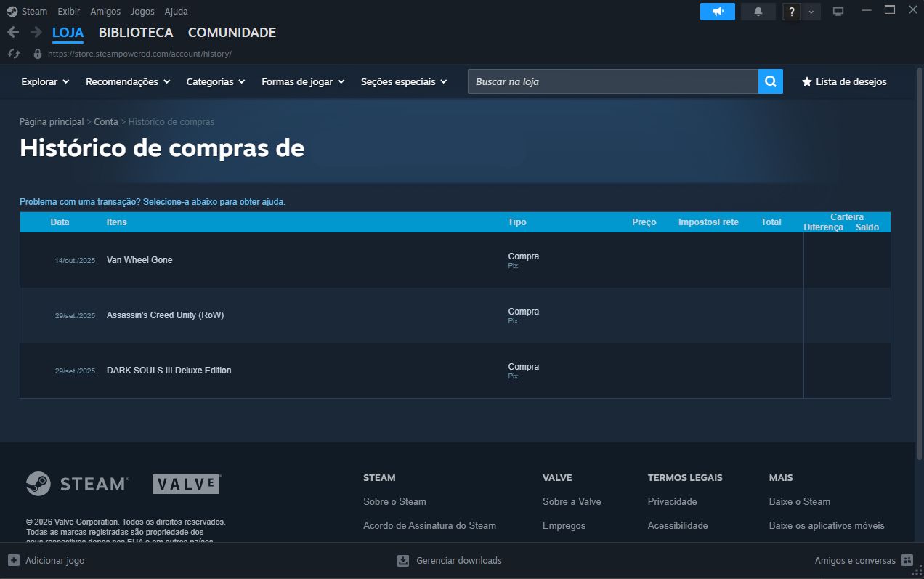Click the plus icon for Adicionar jogo
924x579 pixels.
tap(14, 560)
